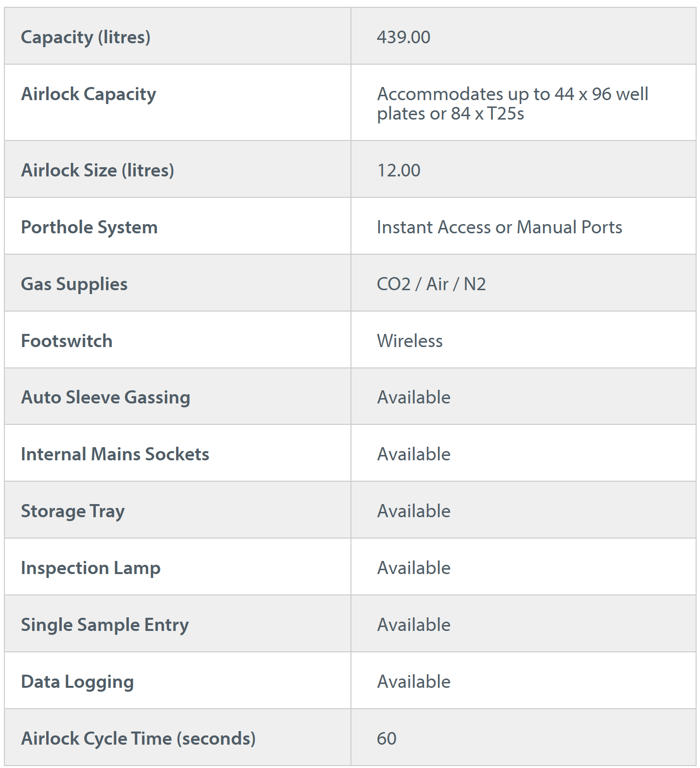
Task: Select the 439.00 capacity value
Action: pos(403,37)
